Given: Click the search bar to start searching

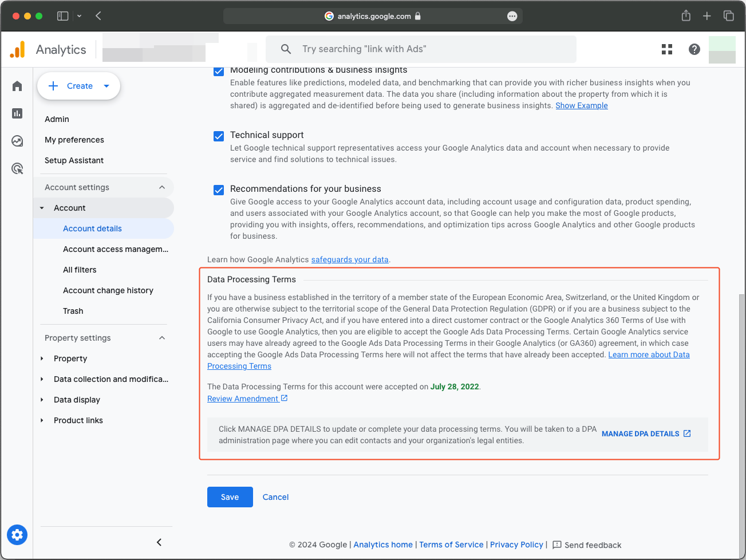Looking at the screenshot, I should pos(421,49).
